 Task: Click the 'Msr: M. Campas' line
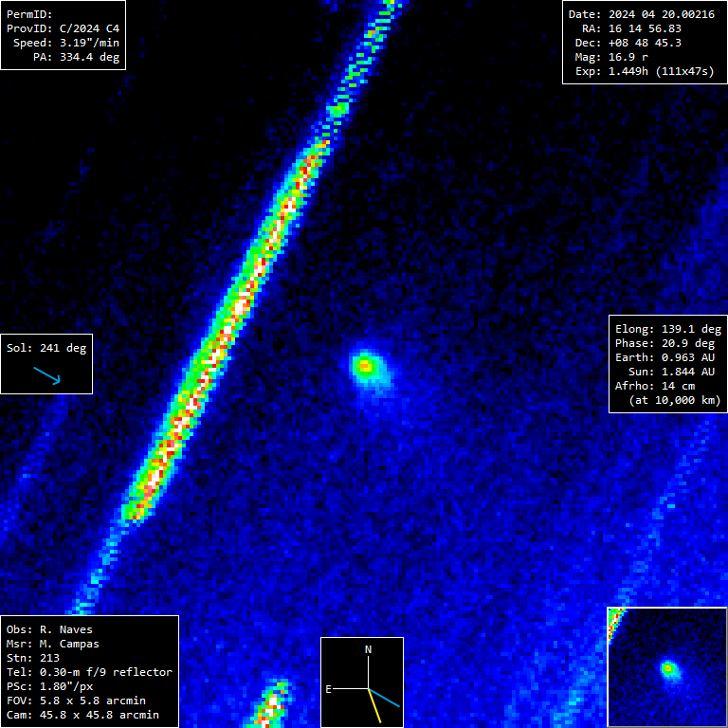(53, 644)
